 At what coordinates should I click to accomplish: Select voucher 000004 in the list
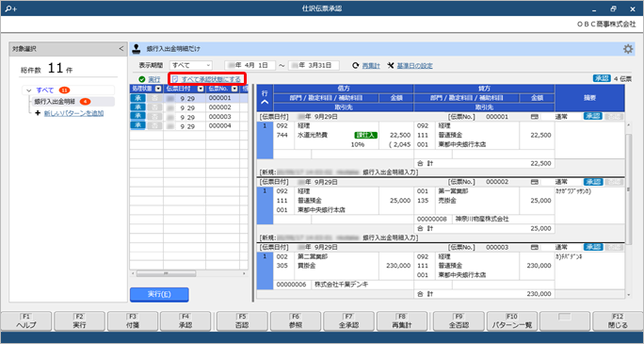pyautogui.click(x=189, y=126)
